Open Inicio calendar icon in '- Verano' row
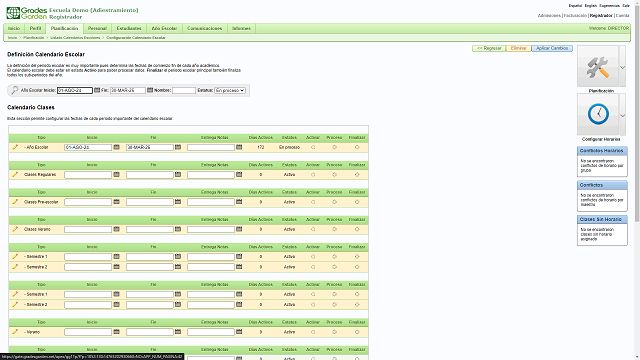The image size is (640, 360). pyautogui.click(x=116, y=332)
